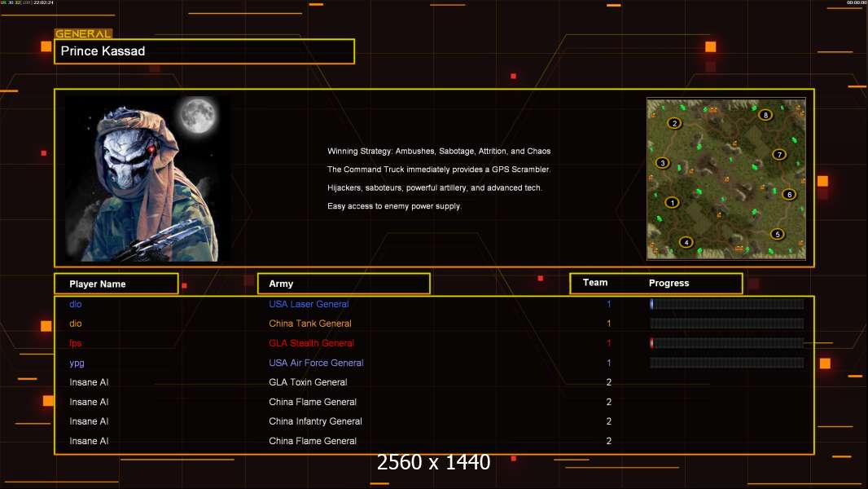Click Insane AI in GLA Toxin General row
The height and width of the screenshot is (489, 868).
click(x=89, y=382)
